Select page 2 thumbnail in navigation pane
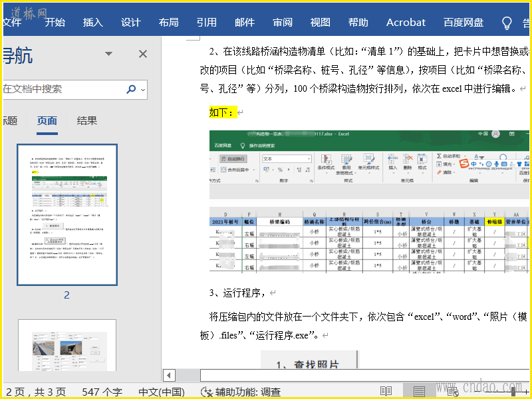This screenshot has width=532, height=399. pyautogui.click(x=67, y=215)
